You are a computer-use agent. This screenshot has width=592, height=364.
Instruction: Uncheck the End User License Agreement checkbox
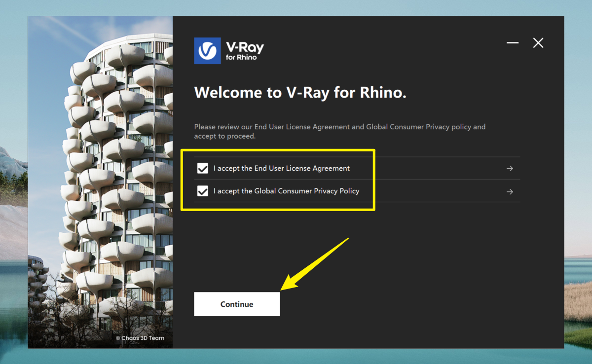[202, 169]
